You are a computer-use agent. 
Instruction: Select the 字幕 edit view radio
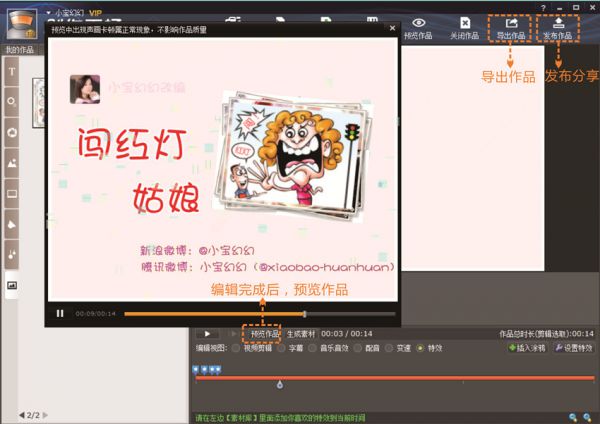pyautogui.click(x=281, y=348)
